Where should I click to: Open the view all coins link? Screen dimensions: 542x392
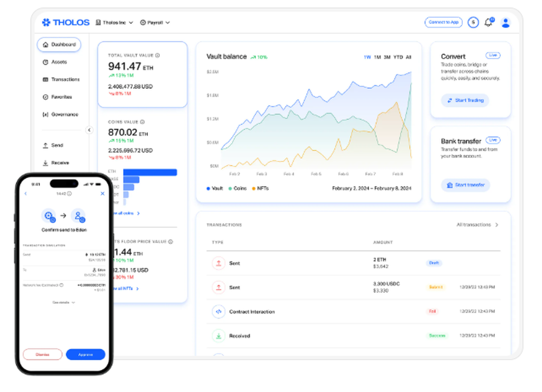(126, 213)
